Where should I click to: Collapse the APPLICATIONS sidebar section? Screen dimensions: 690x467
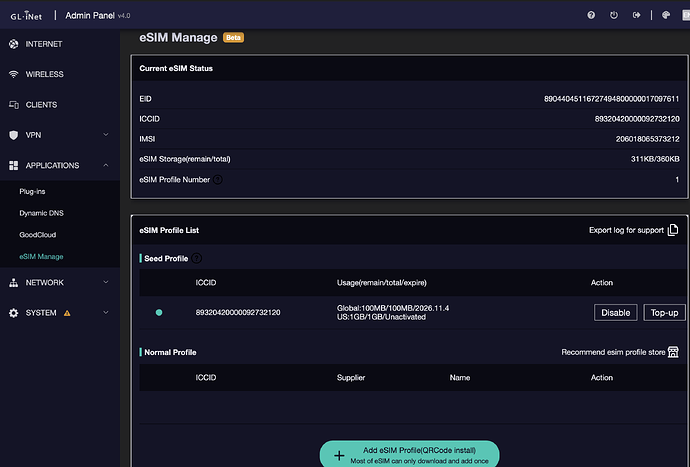point(106,165)
